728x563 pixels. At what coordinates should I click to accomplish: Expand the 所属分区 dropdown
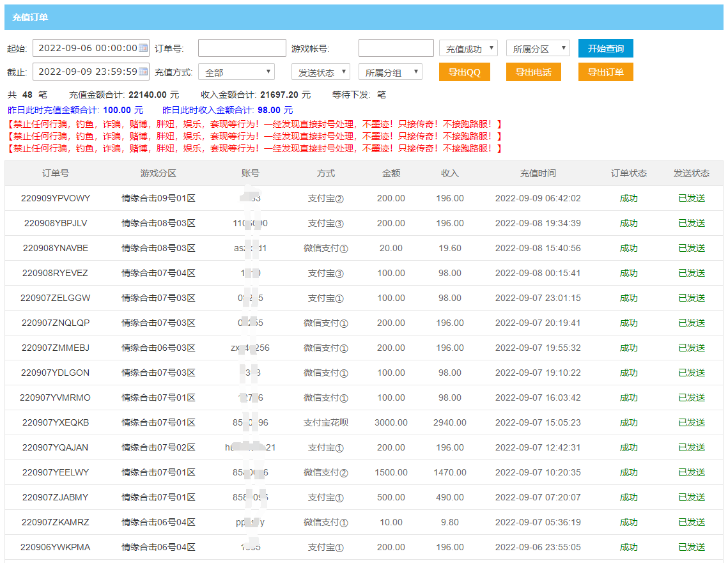pyautogui.click(x=538, y=49)
